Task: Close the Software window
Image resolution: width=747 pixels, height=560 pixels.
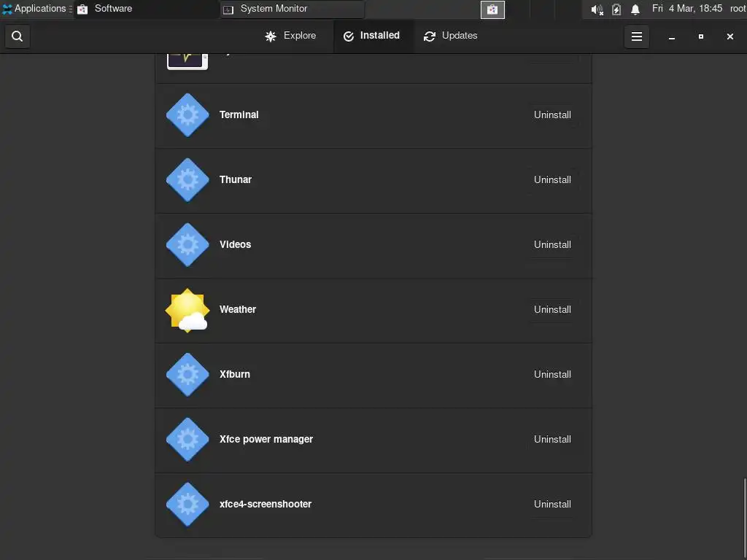Action: click(x=729, y=36)
